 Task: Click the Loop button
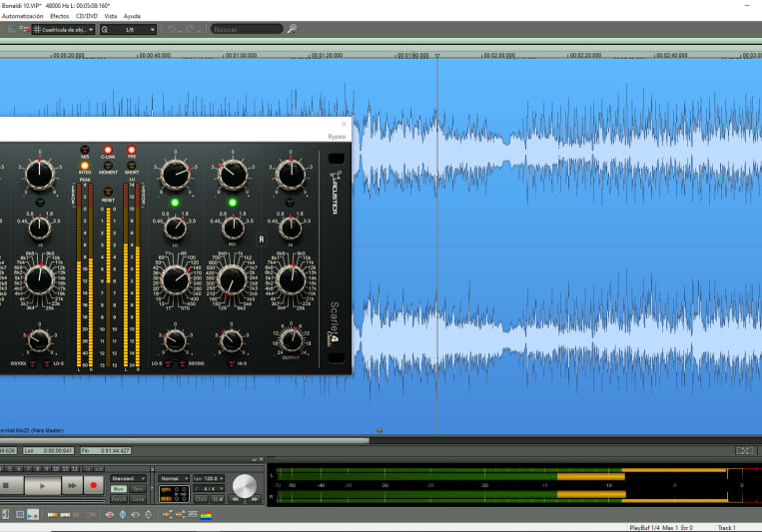pos(138,499)
